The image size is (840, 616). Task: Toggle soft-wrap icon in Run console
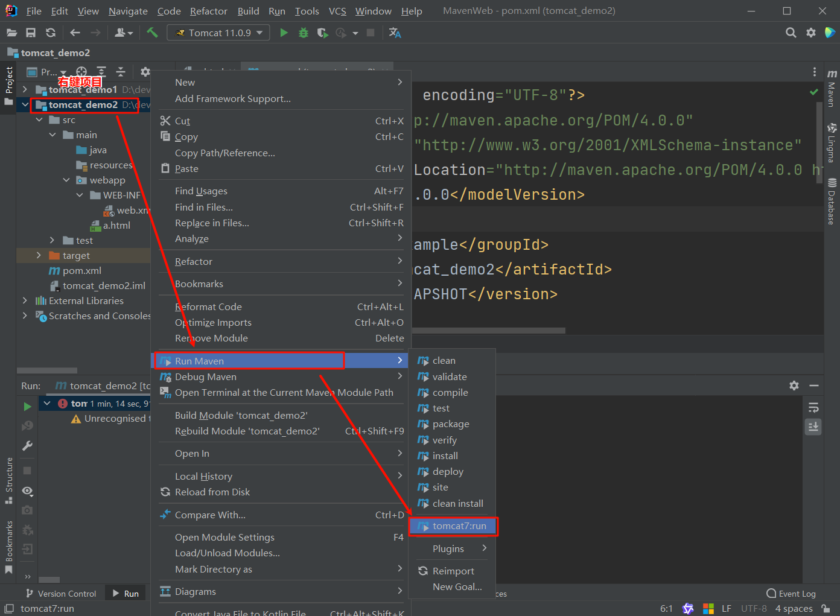(x=813, y=408)
